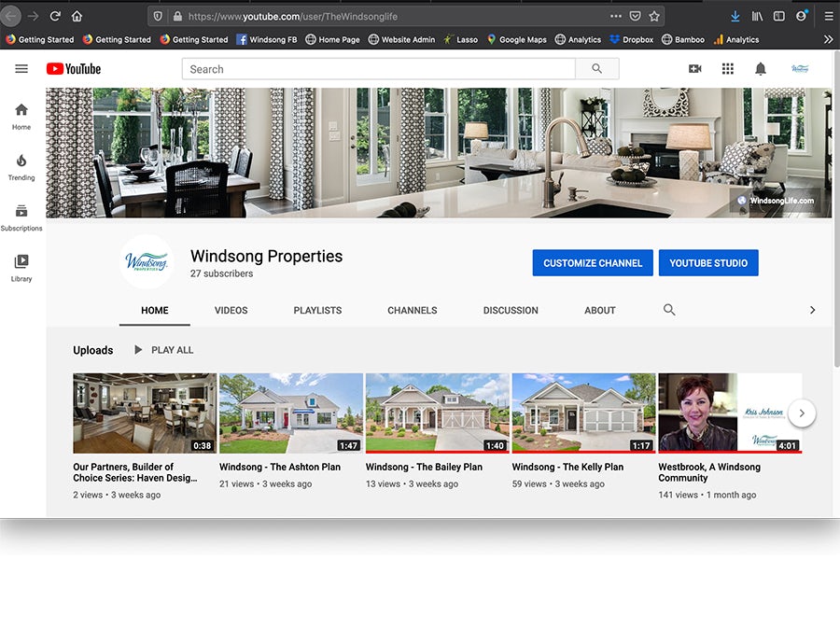This screenshot has height=630, width=840.
Task: Click the create video camera icon
Action: coord(694,69)
